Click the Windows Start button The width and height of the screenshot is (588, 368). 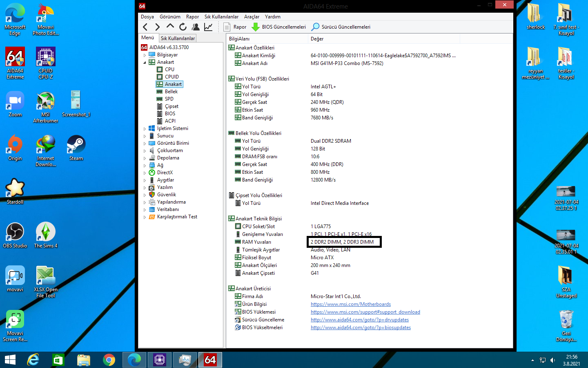pyautogui.click(x=10, y=360)
